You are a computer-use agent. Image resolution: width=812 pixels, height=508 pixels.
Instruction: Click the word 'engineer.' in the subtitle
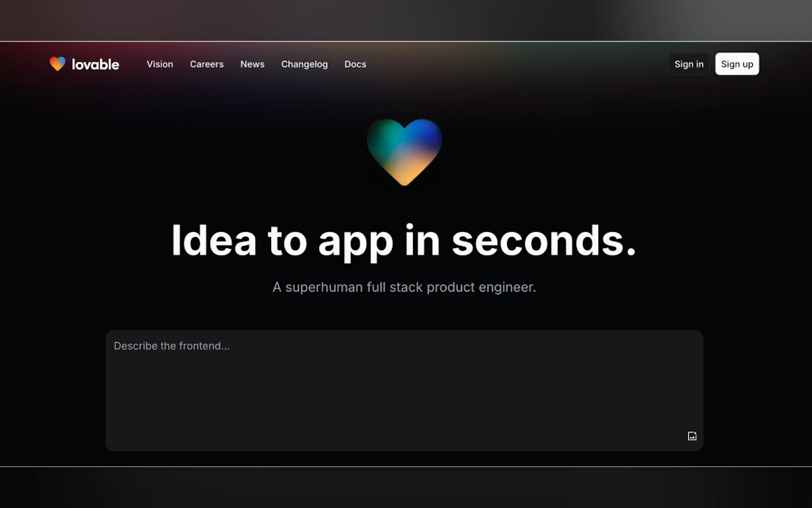click(507, 287)
